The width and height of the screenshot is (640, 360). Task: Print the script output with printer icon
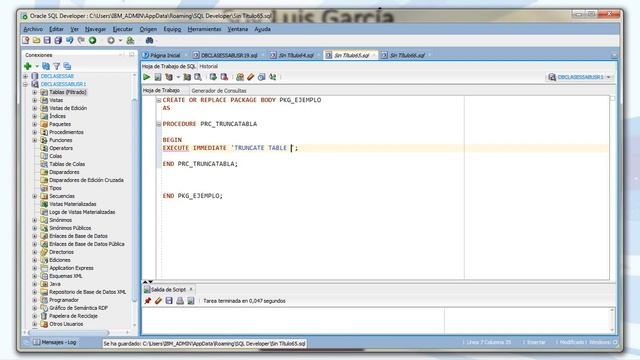click(180, 301)
